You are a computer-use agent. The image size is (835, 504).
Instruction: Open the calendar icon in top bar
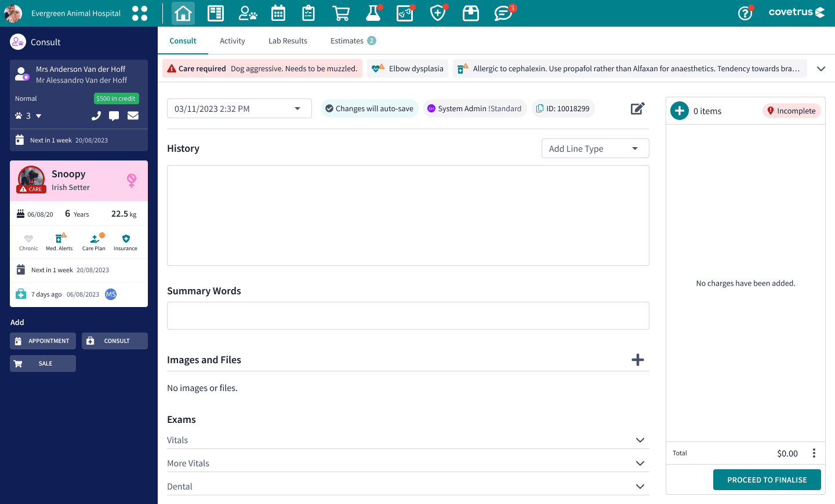[x=278, y=13]
